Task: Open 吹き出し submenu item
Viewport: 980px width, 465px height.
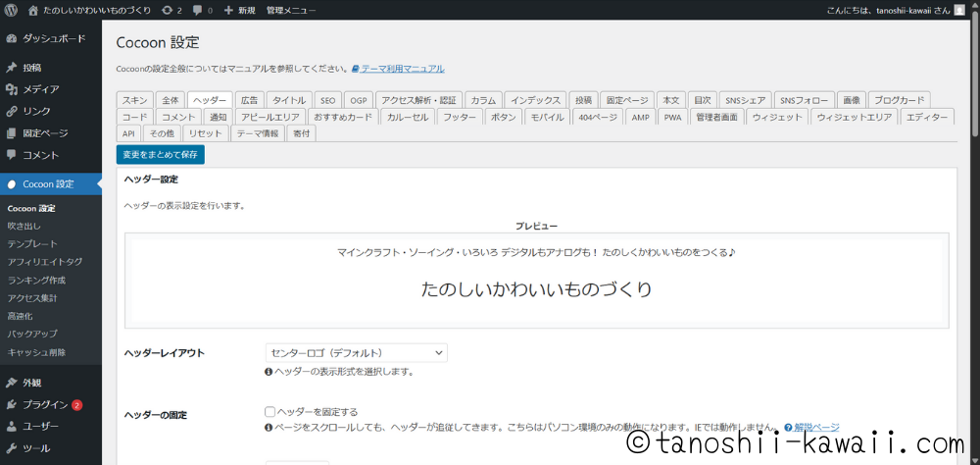Action: point(24,226)
